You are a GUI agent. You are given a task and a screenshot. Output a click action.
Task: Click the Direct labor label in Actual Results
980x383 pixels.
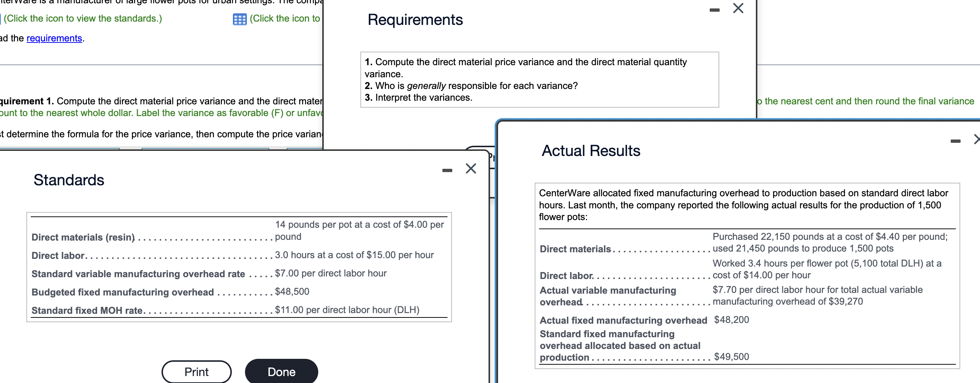point(567,275)
